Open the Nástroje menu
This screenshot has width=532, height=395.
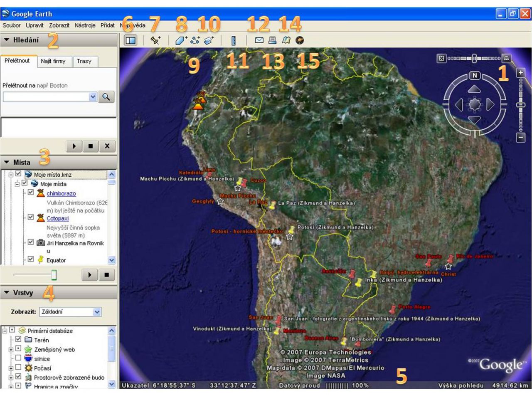(x=85, y=25)
